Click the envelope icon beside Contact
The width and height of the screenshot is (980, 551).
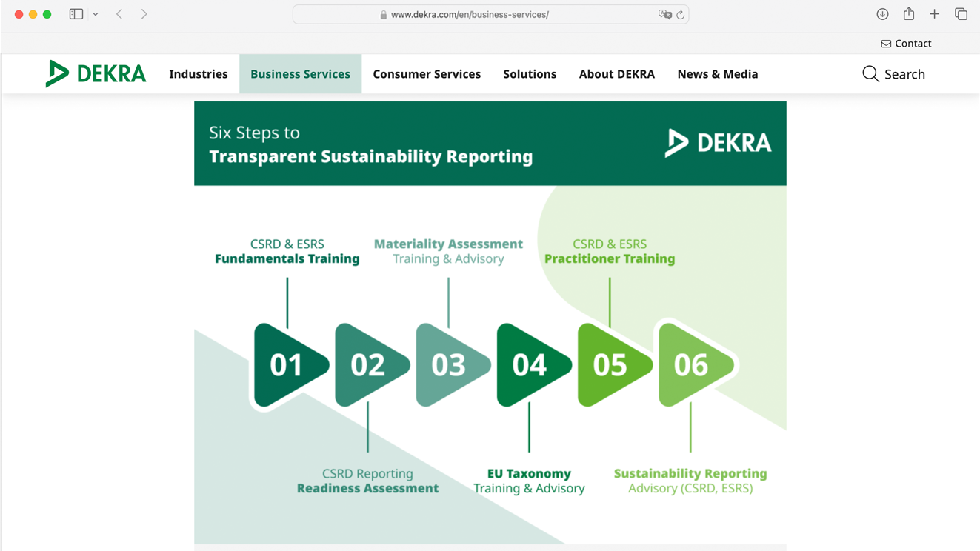coord(886,44)
